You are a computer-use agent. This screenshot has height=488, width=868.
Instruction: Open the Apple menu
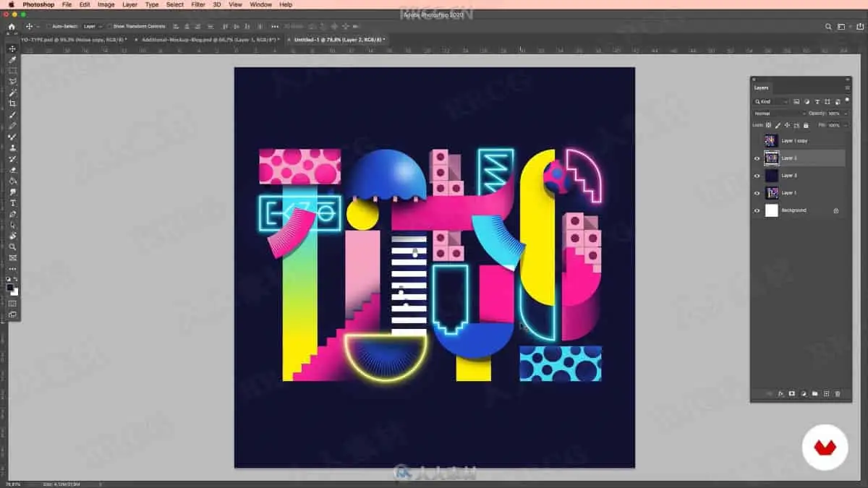[x=12, y=4]
